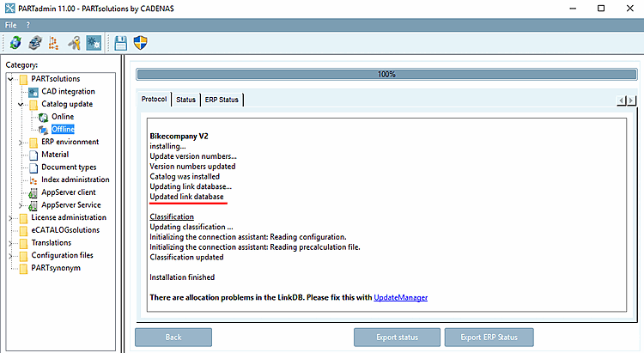Expand the License administration node
The height and width of the screenshot is (353, 644).
click(11, 218)
